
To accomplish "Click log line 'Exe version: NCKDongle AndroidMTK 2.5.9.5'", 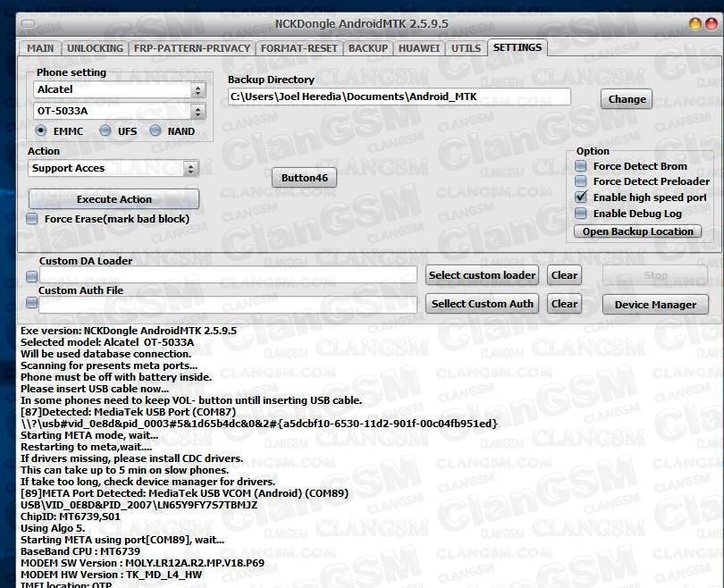I will click(x=129, y=331).
